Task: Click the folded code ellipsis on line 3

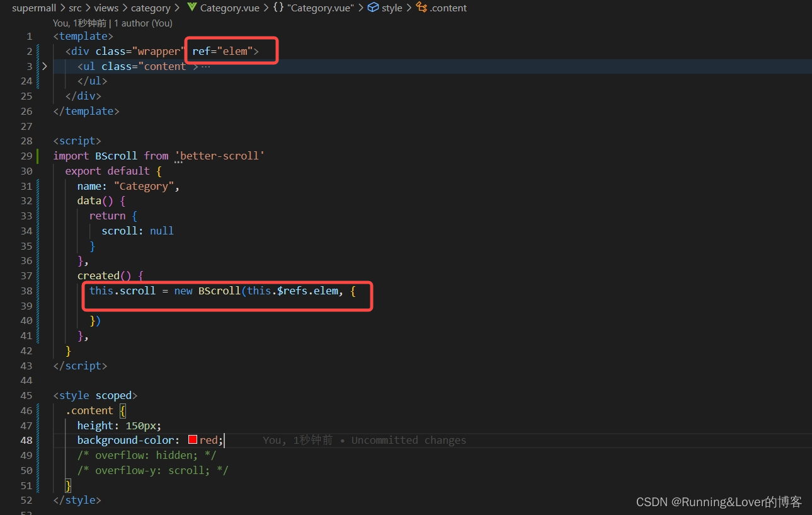Action: (205, 66)
